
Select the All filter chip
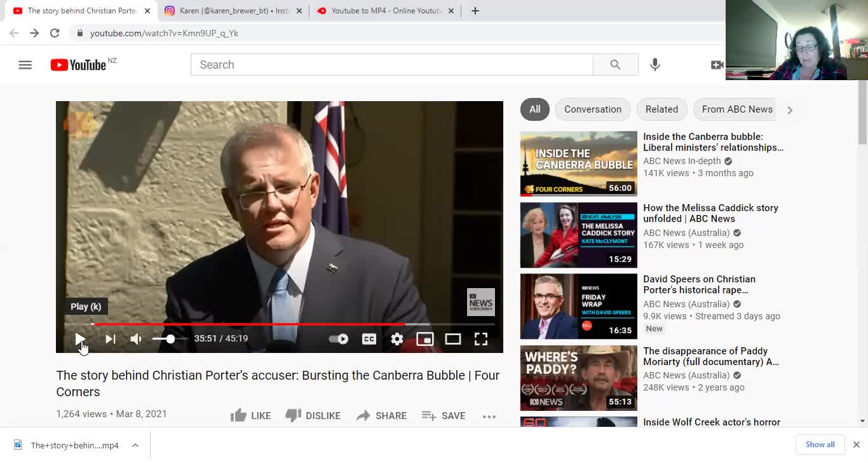pyautogui.click(x=535, y=109)
